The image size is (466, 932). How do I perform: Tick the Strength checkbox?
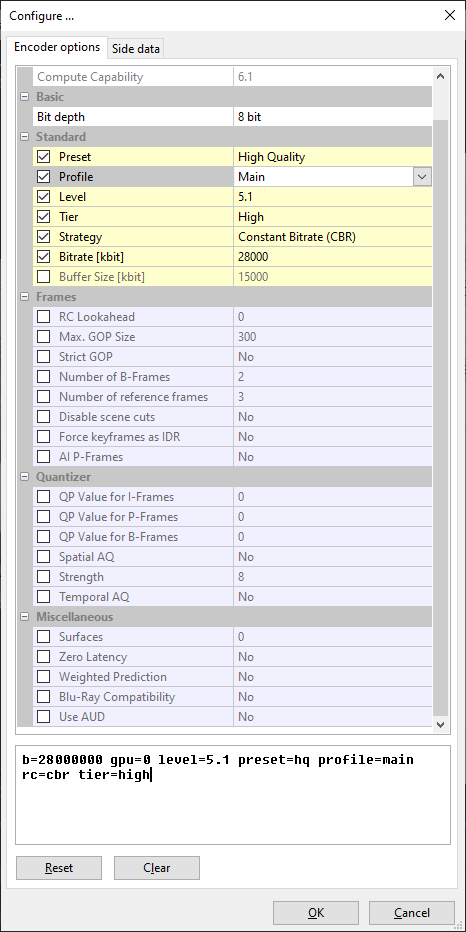[x=43, y=577]
